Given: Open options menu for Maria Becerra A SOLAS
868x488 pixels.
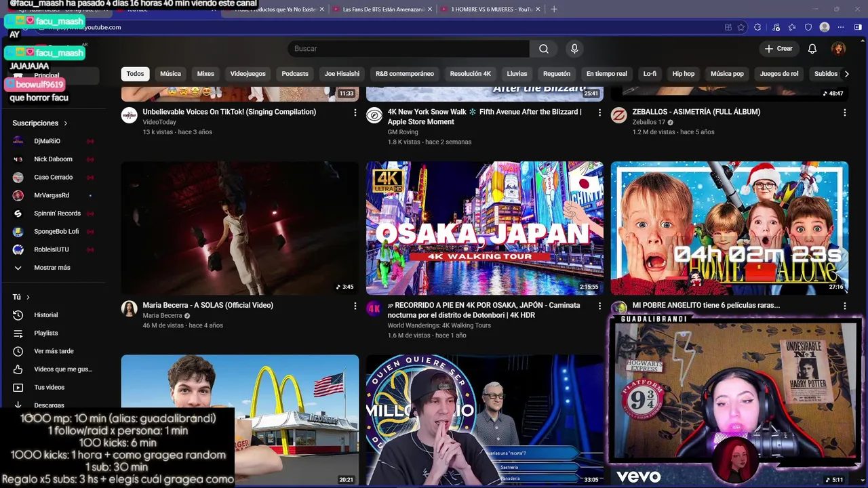Looking at the screenshot, I should tap(355, 306).
